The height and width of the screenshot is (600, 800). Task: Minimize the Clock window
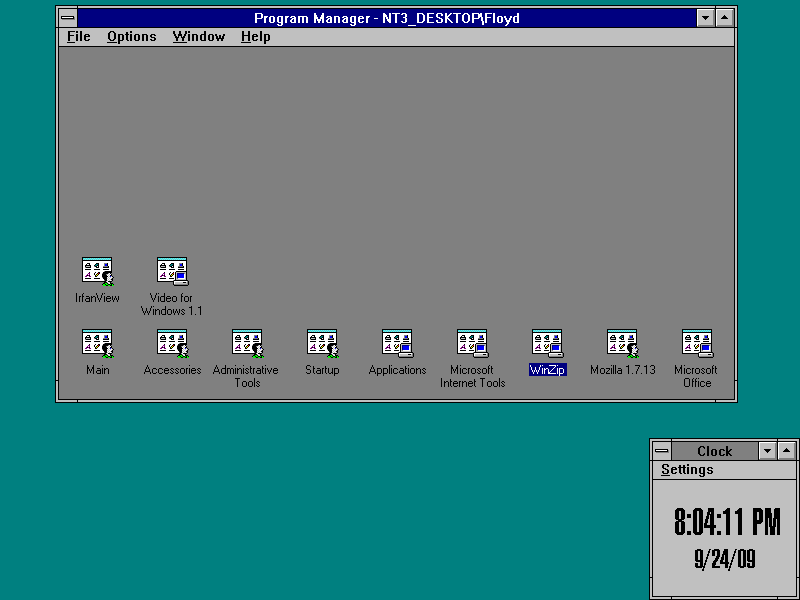(767, 451)
